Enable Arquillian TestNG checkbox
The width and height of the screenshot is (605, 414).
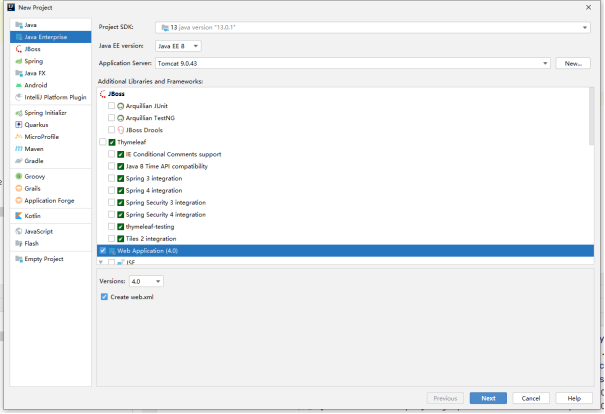[112, 118]
